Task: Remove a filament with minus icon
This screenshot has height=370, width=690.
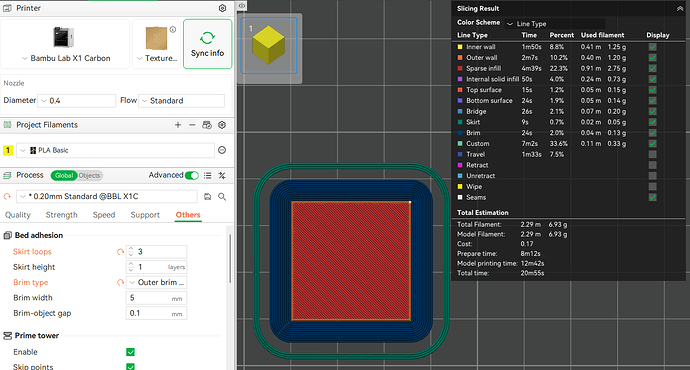Action: pyautogui.click(x=192, y=125)
